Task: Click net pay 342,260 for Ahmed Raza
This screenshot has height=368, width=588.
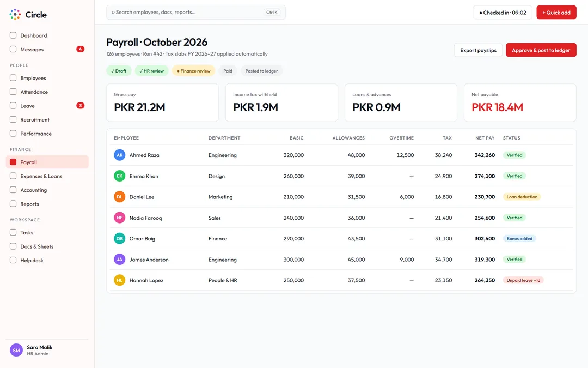Action: coord(485,155)
